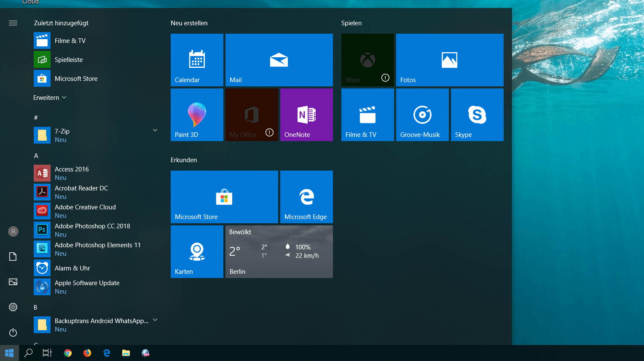The image size is (644, 361).
Task: Launch the Microsoft Edge tile
Action: point(306,197)
